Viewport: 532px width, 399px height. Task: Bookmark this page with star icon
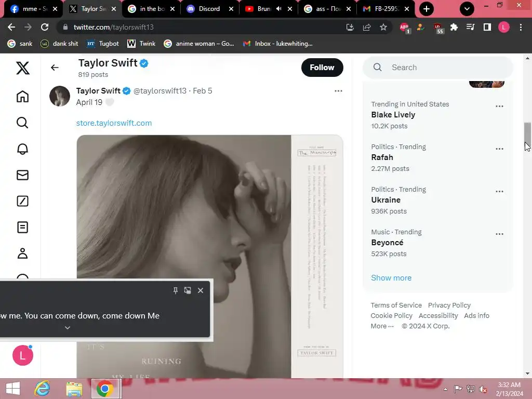tap(383, 27)
